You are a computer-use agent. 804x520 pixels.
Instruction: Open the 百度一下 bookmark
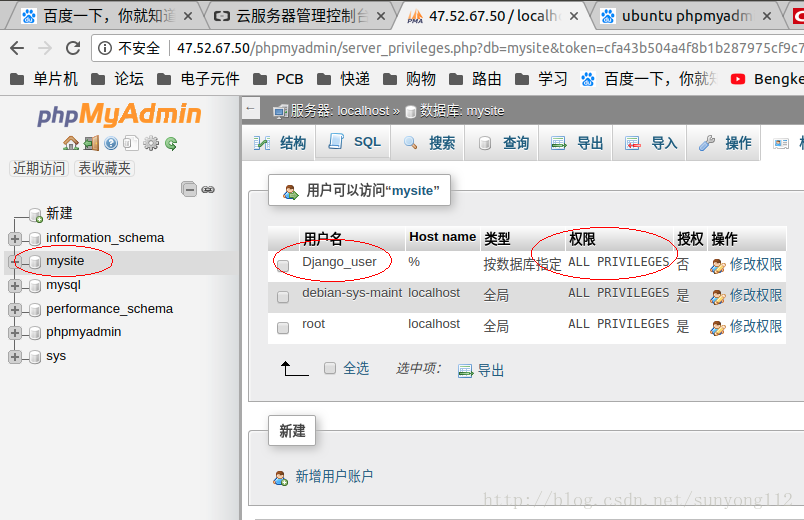pos(648,79)
